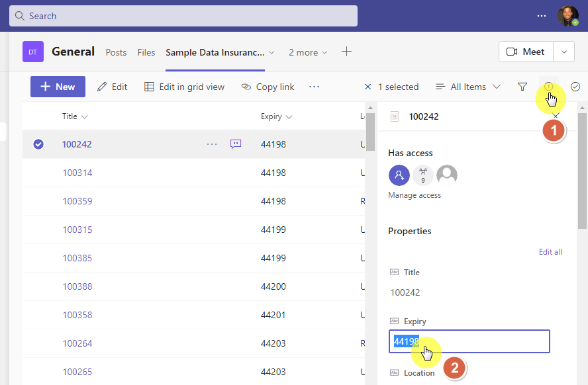588x385 pixels.
Task: Click the group access icon with 9
Action: [423, 175]
